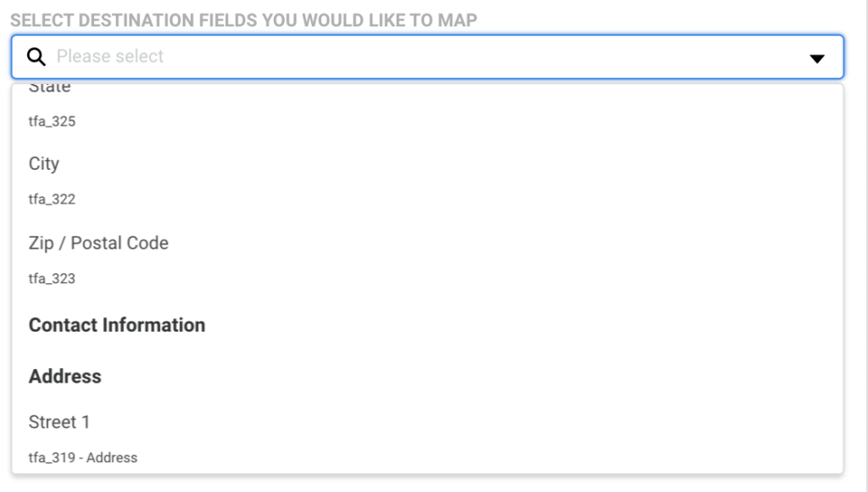Image resolution: width=868 pixels, height=492 pixels.
Task: Click the word MAP in the heading
Action: click(x=457, y=20)
